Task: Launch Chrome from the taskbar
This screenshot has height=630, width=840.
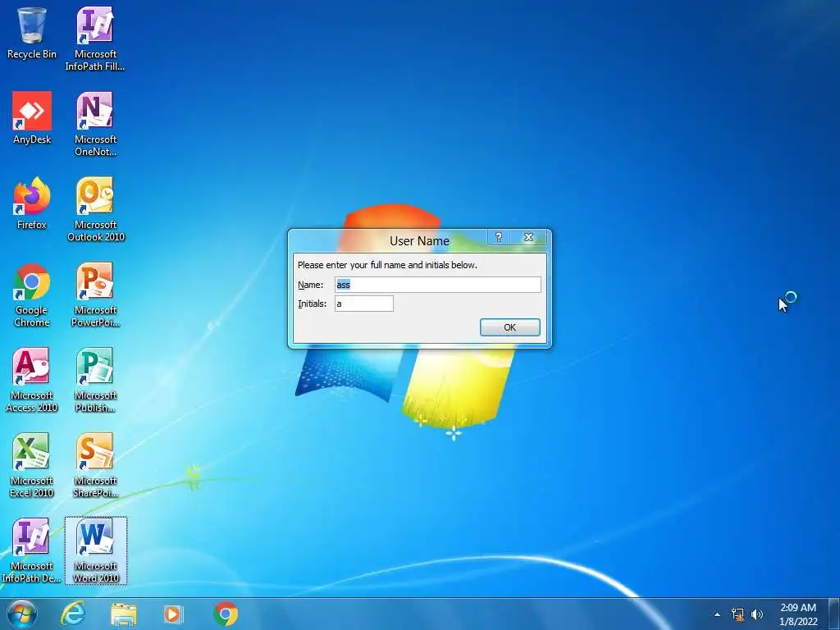Action: pos(226,614)
